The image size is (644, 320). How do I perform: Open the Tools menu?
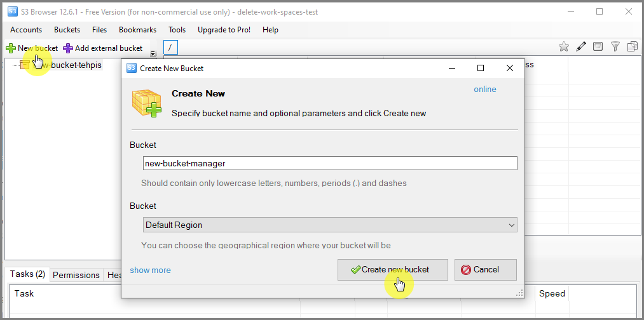tap(177, 30)
